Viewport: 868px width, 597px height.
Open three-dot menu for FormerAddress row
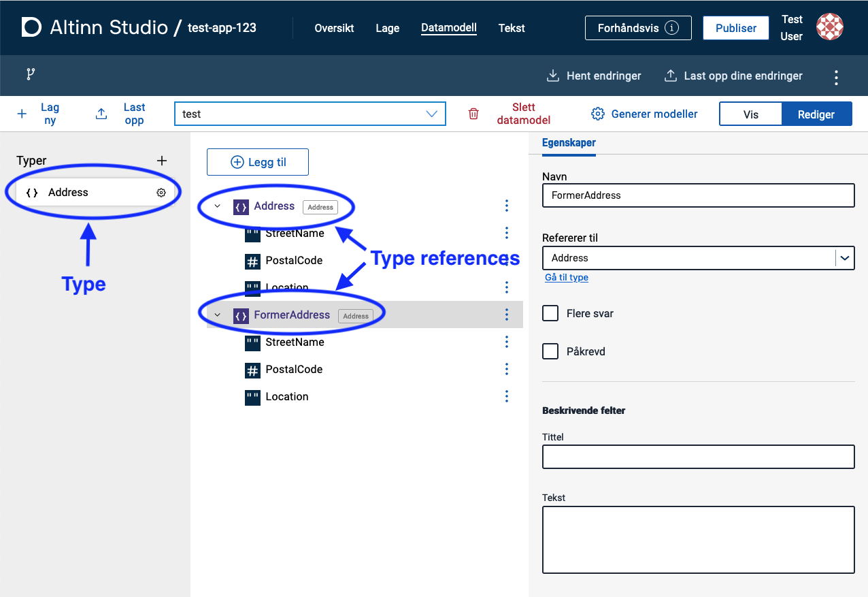(x=507, y=314)
